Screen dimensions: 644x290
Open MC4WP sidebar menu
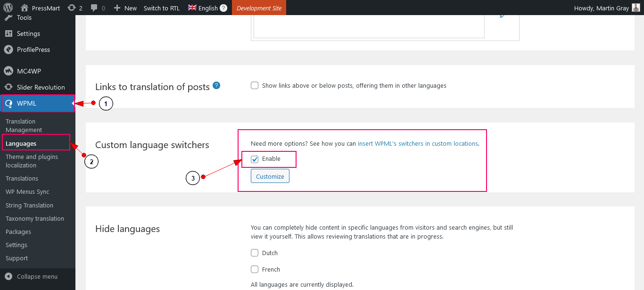click(29, 71)
